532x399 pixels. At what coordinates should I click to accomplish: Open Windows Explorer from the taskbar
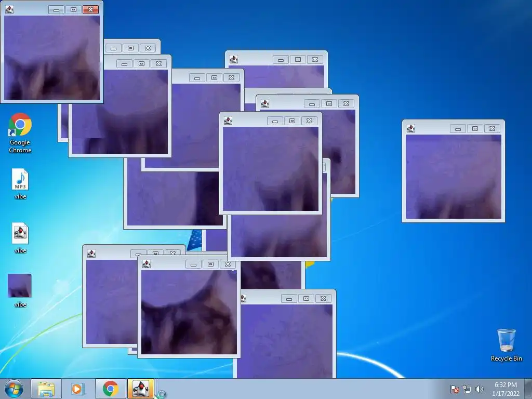coord(46,389)
